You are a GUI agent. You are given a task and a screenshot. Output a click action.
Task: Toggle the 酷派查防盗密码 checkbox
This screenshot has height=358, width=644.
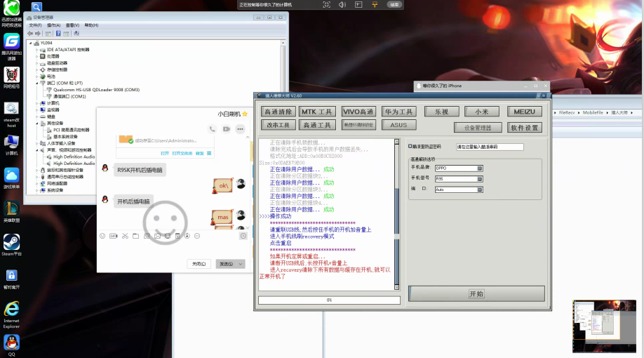[410, 146]
